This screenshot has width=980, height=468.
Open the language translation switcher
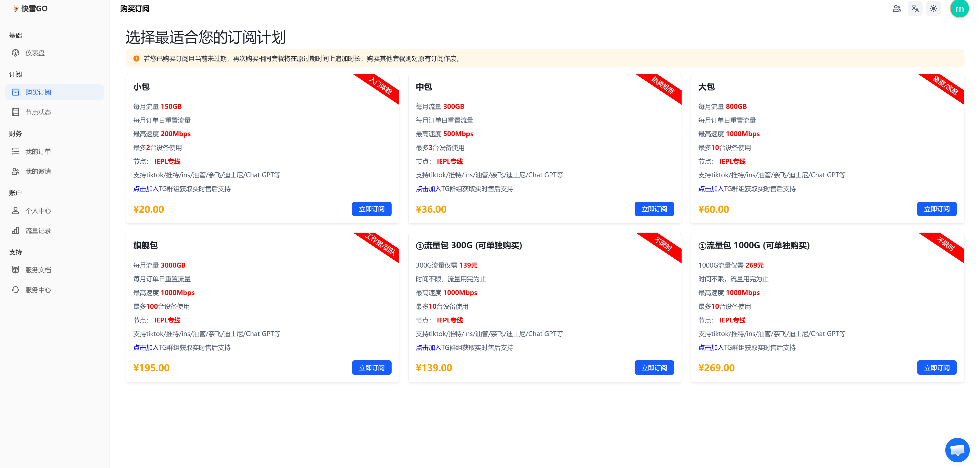point(915,8)
